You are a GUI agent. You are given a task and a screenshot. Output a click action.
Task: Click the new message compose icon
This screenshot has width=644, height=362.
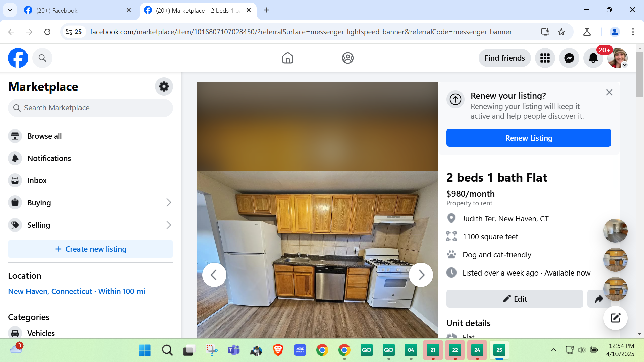(615, 318)
